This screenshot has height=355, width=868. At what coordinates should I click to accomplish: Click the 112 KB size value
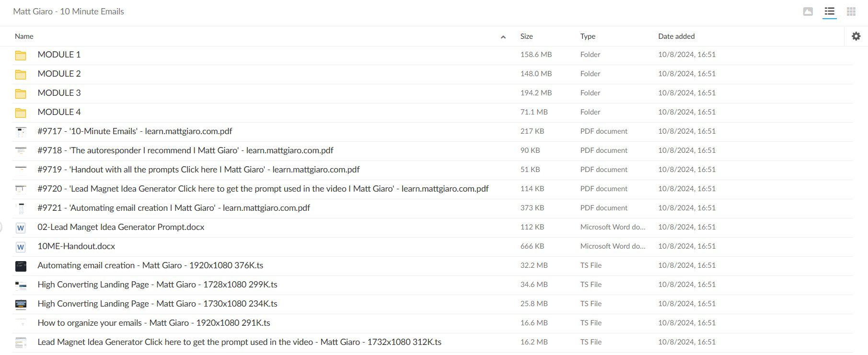coord(532,227)
